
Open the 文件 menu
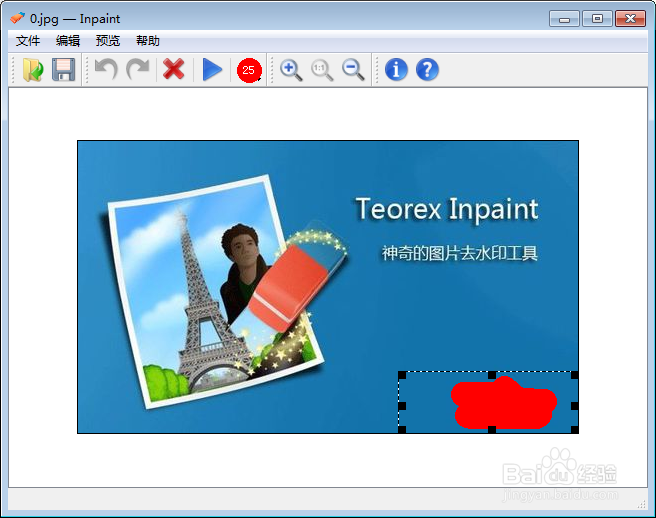click(x=28, y=41)
